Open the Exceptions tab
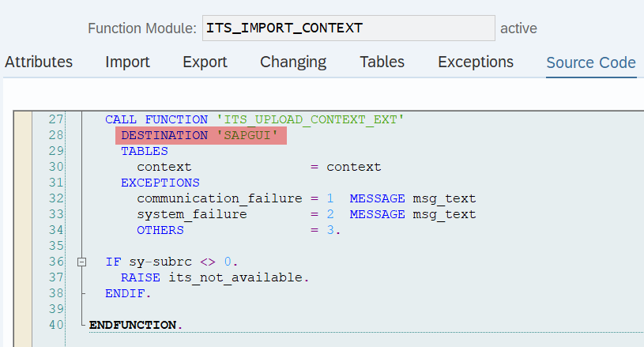The height and width of the screenshot is (347, 644). click(476, 62)
